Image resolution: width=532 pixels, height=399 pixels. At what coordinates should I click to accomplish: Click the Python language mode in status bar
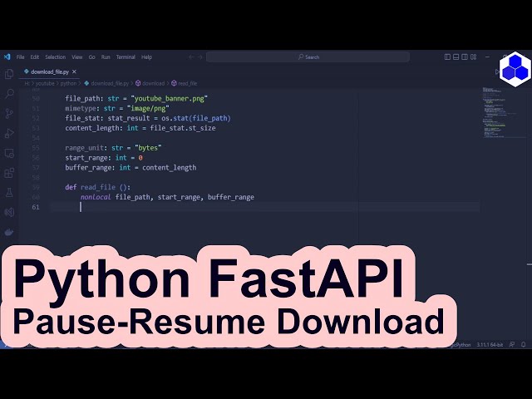(462, 344)
